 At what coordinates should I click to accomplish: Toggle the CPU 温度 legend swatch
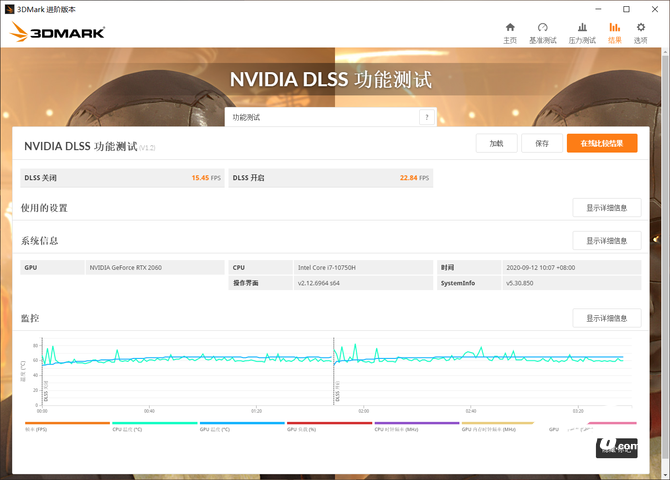153,425
